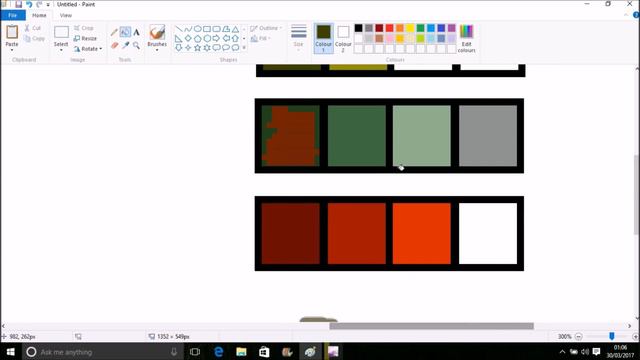Choose the Oval shape

(x=198, y=29)
